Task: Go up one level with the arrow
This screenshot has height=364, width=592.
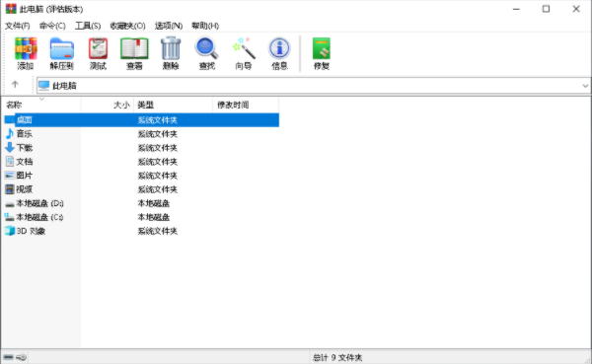Action: click(x=15, y=85)
